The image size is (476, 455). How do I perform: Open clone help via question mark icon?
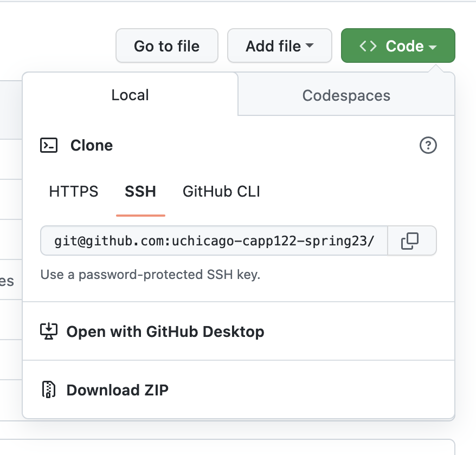point(428,145)
